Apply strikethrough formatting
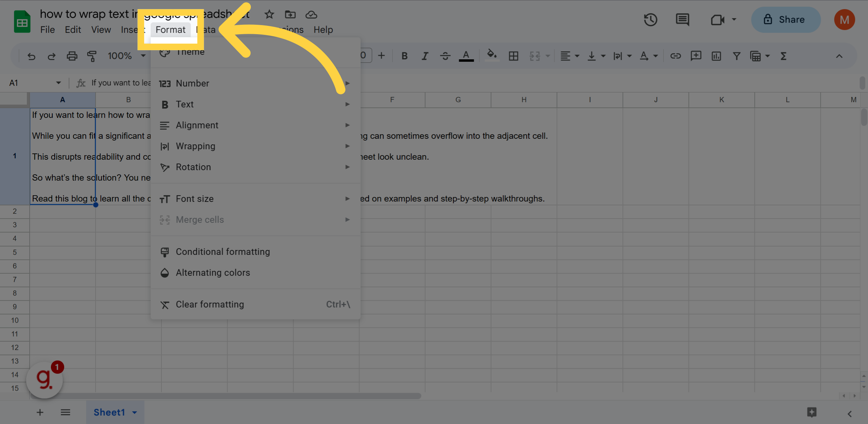868x424 pixels. tap(445, 56)
